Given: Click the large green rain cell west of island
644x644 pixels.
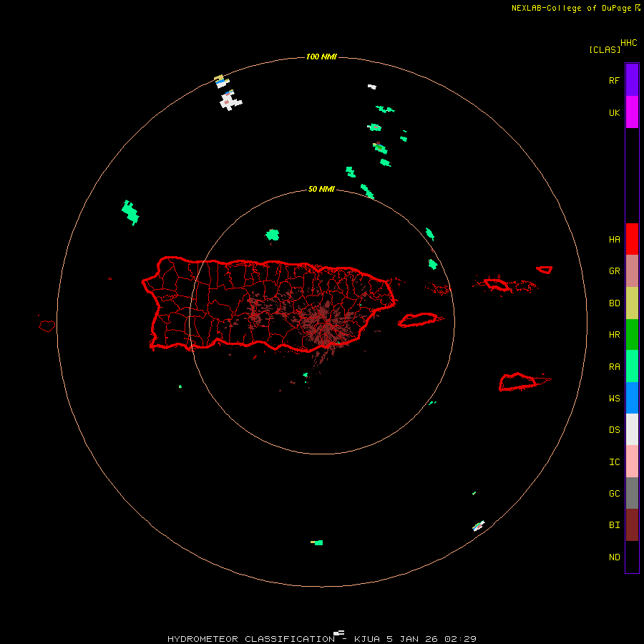Looking at the screenshot, I should 131,213.
